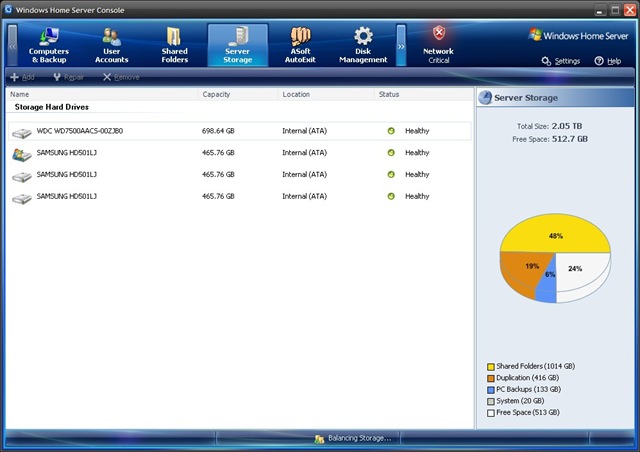
Task: Sort drives by the Location column header
Action: [326, 94]
